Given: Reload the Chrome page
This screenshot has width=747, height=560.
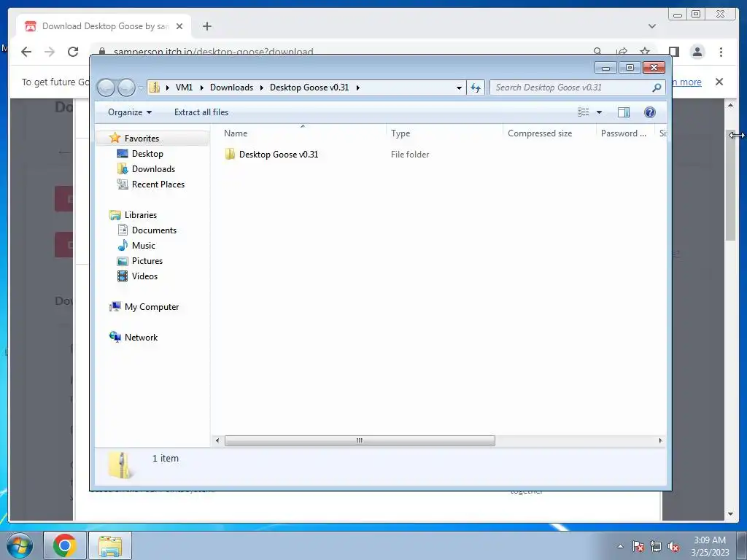Looking at the screenshot, I should pyautogui.click(x=73, y=52).
